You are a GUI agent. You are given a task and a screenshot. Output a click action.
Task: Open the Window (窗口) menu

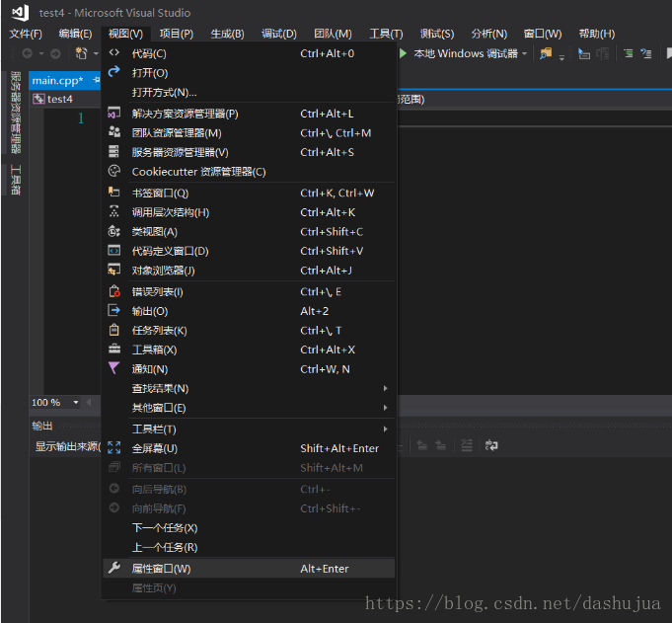pyautogui.click(x=543, y=34)
